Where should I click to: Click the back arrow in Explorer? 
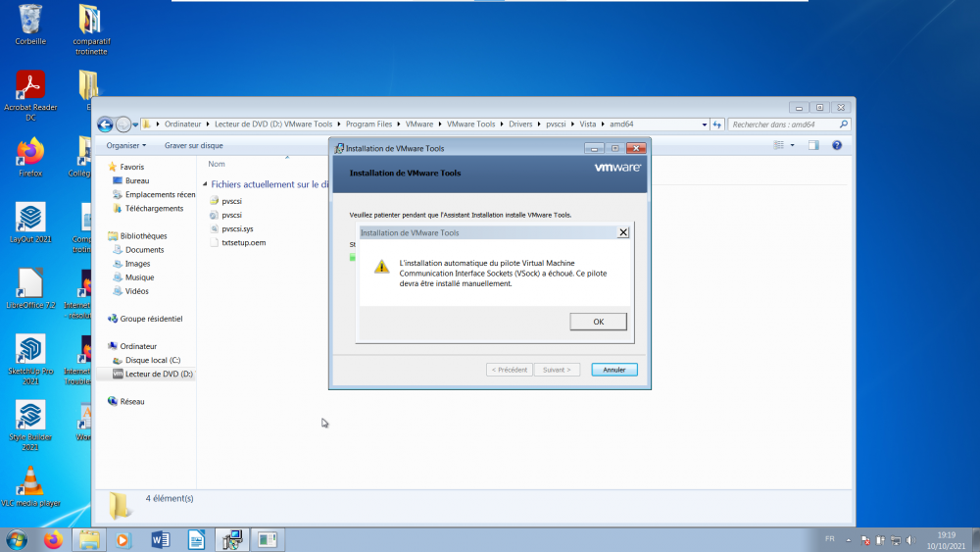tap(105, 125)
